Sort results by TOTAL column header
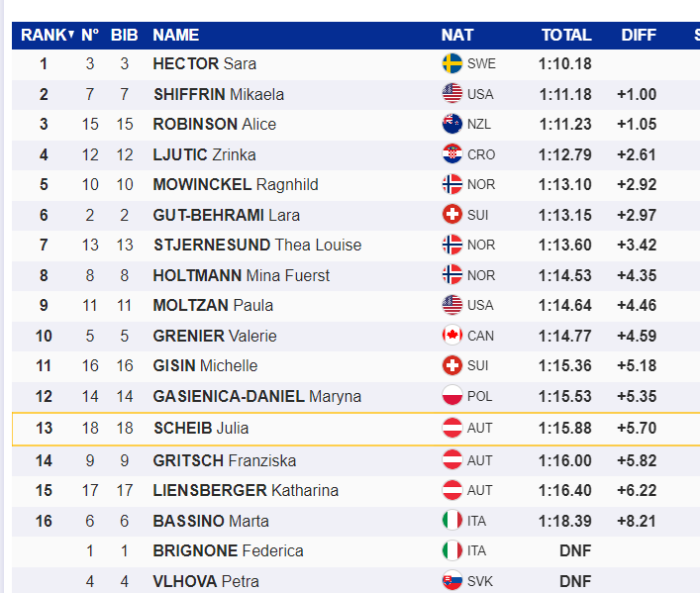Image resolution: width=700 pixels, height=593 pixels. pos(566,35)
